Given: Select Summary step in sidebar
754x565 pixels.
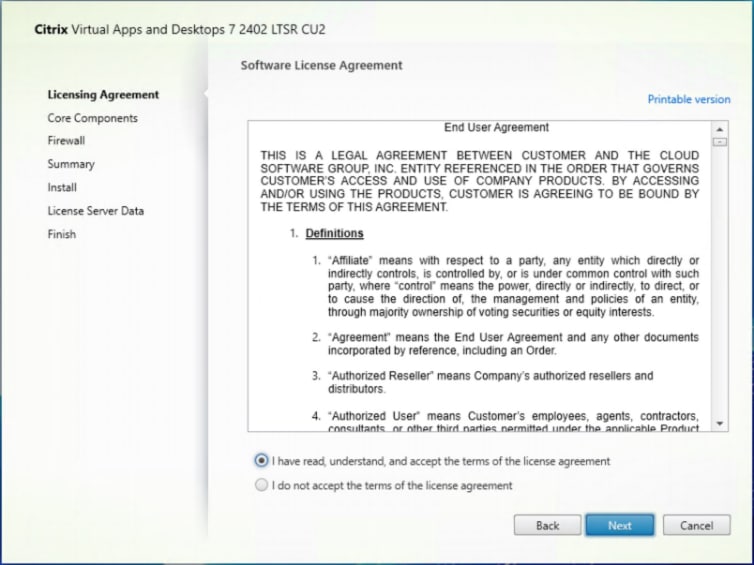Looking at the screenshot, I should point(71,164).
